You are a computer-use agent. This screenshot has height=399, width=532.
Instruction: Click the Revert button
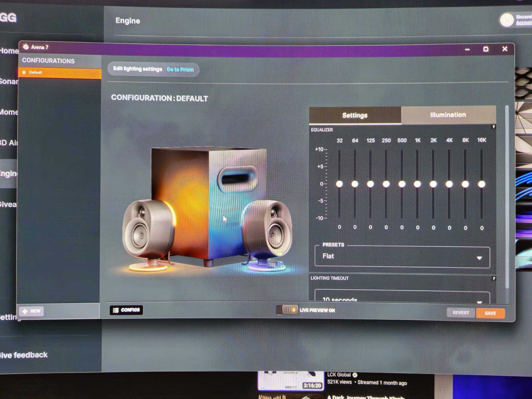[x=461, y=313]
